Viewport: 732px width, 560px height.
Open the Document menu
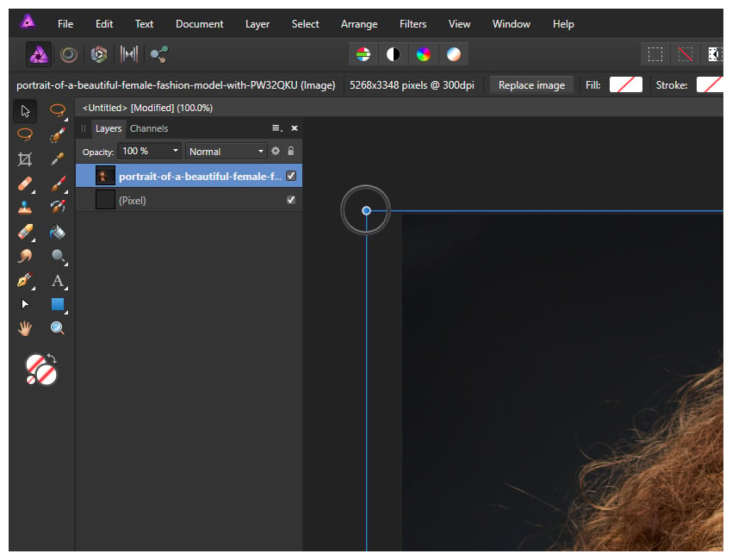pos(199,24)
